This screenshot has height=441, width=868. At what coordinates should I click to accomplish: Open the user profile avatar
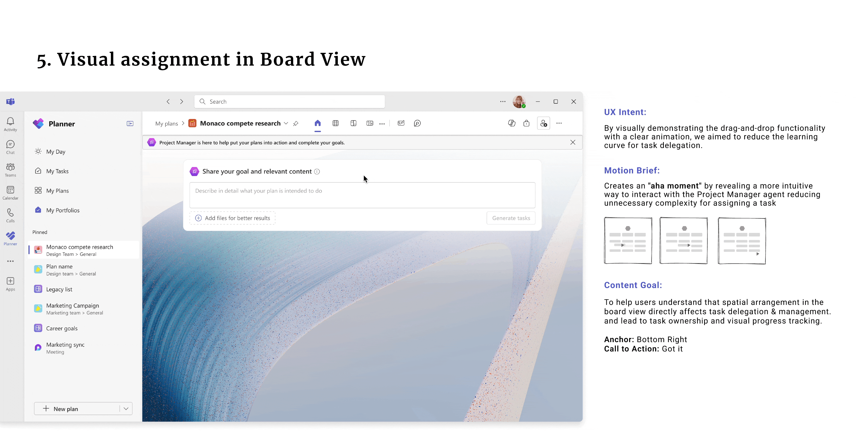[519, 101]
